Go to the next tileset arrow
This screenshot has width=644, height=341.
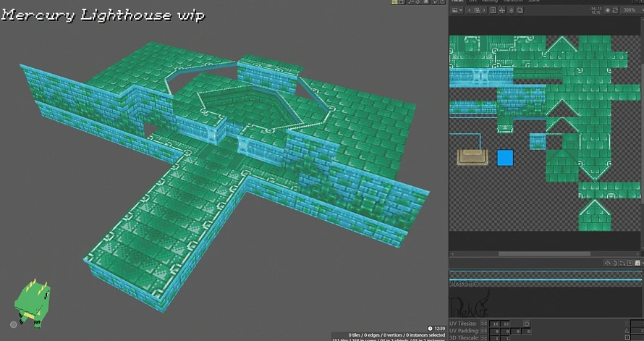click(x=484, y=10)
